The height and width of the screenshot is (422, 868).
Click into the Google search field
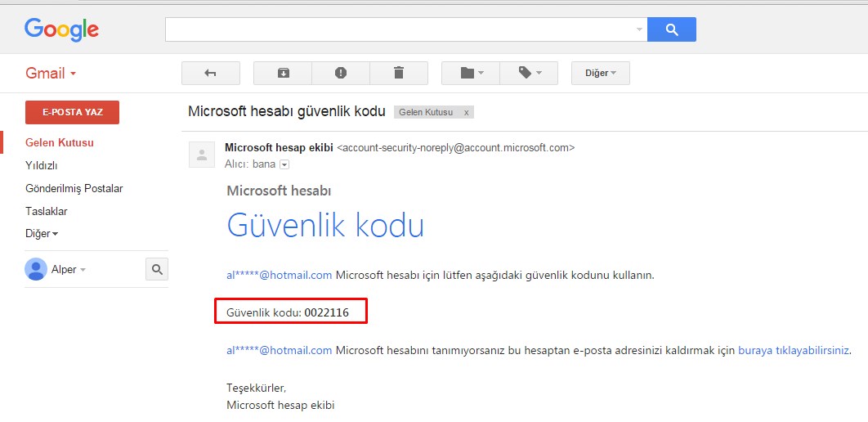click(x=400, y=29)
